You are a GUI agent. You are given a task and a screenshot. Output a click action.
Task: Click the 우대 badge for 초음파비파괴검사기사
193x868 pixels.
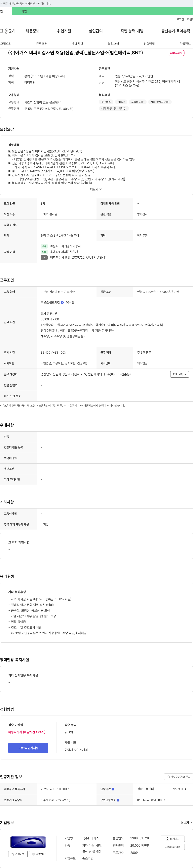point(44,252)
